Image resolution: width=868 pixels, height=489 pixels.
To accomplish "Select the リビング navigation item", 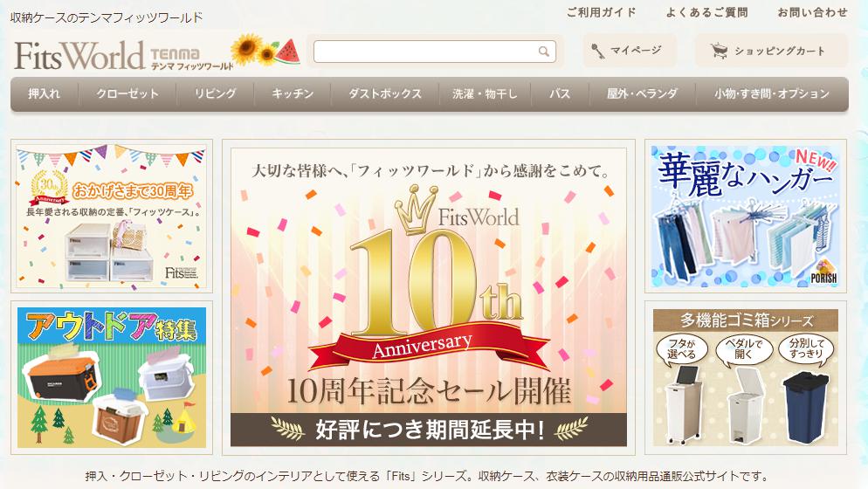I will pos(216,93).
